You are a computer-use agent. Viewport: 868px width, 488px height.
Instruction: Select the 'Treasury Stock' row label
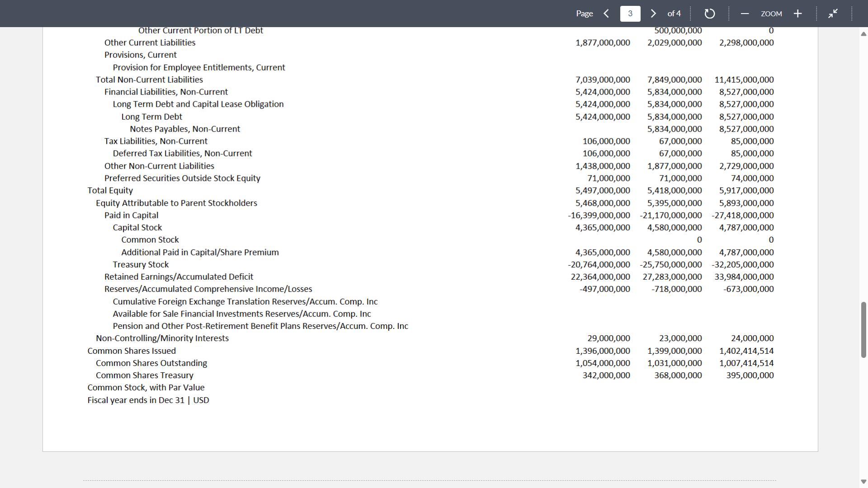[x=141, y=265]
